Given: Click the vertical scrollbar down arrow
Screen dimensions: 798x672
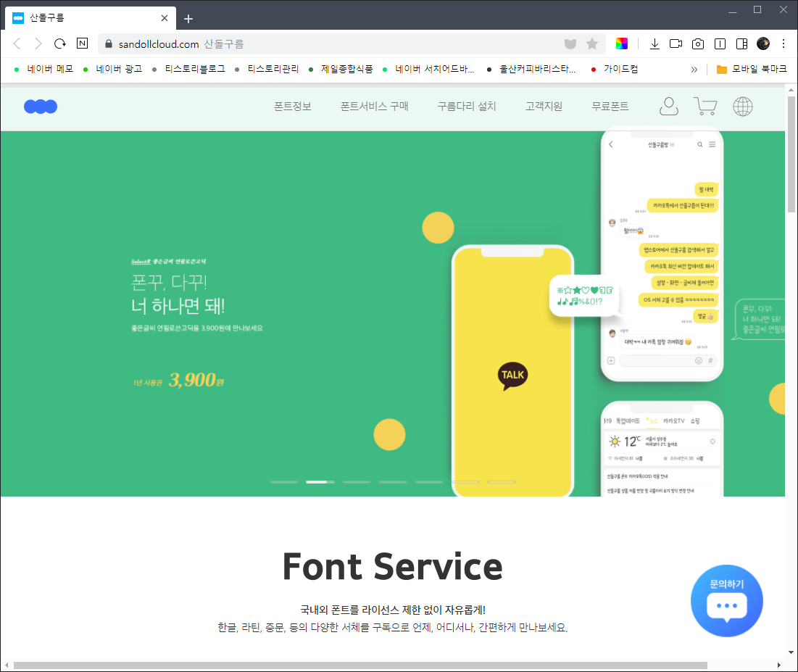Looking at the screenshot, I should pos(791,652).
